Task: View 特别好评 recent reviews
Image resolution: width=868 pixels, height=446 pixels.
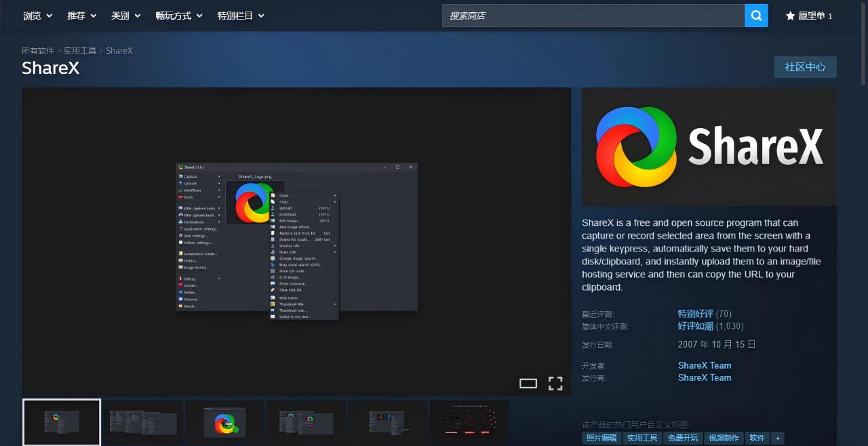Action: point(695,314)
